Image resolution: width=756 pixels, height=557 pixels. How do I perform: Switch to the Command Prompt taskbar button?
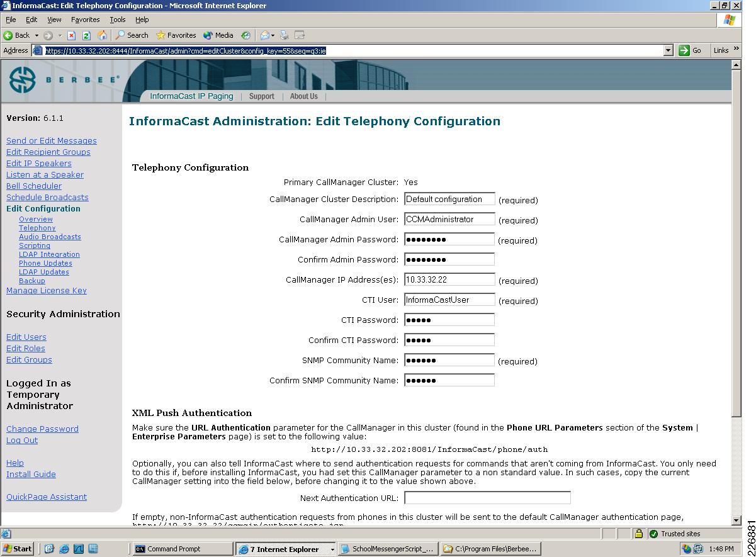click(x=183, y=549)
